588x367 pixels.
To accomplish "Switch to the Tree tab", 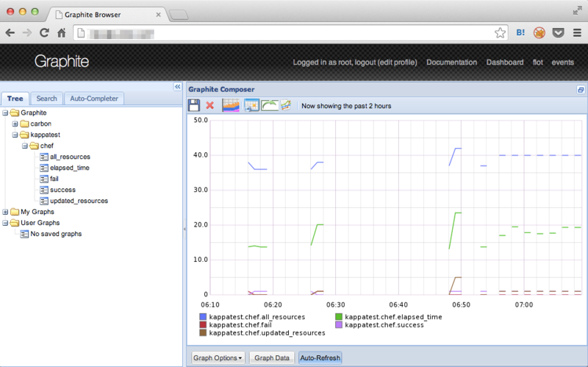I will click(x=15, y=99).
